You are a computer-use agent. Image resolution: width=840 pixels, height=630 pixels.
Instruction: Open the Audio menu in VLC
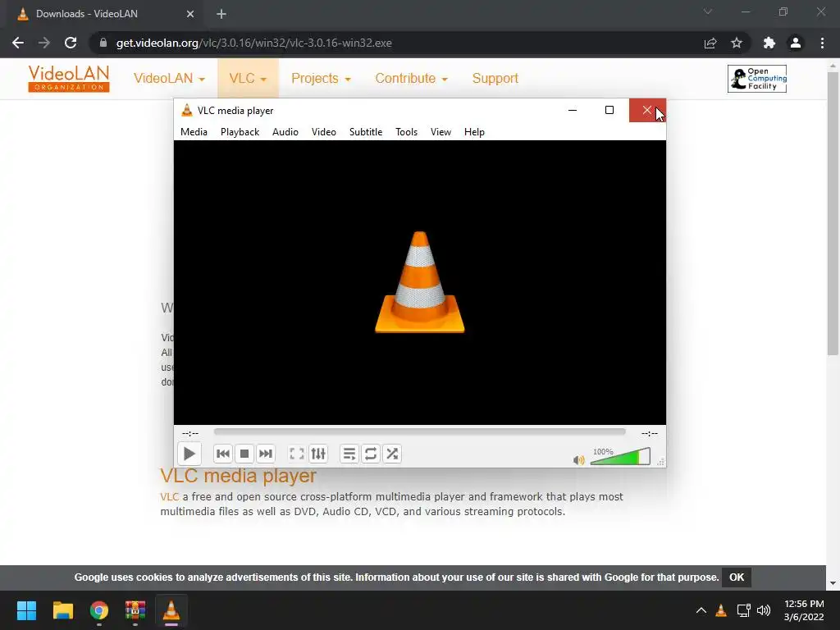(x=285, y=132)
